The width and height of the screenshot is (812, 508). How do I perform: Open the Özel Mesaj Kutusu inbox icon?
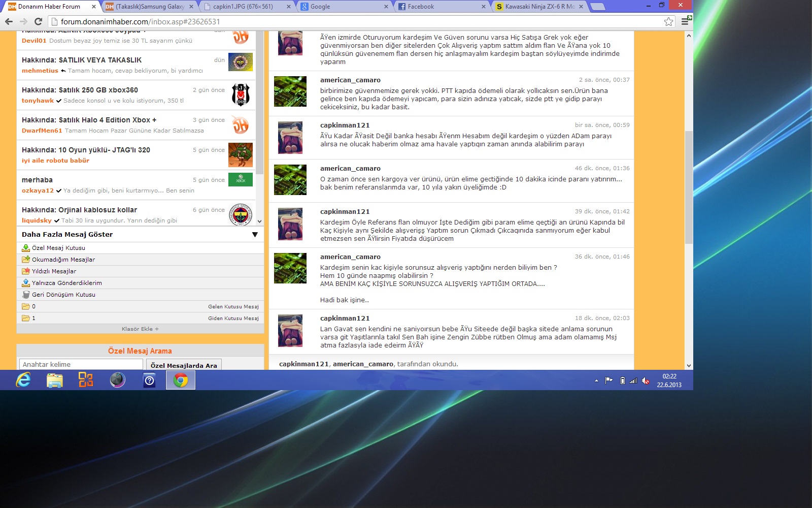click(x=26, y=248)
